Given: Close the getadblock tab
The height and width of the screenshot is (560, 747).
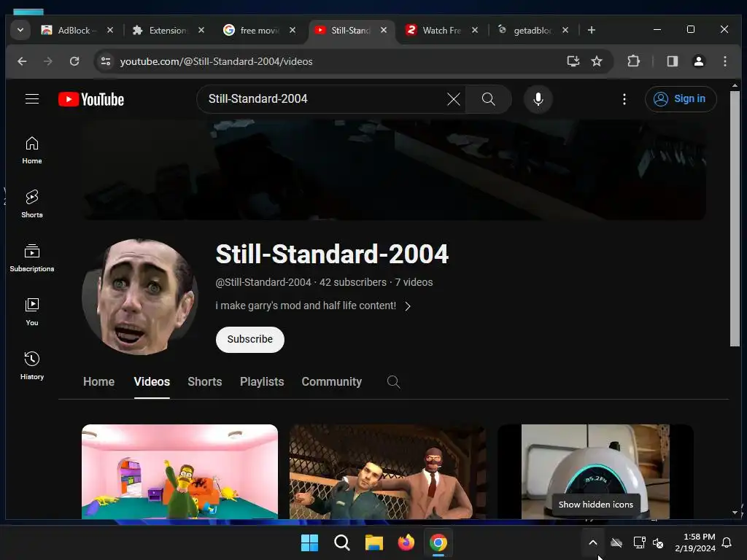Looking at the screenshot, I should tap(565, 30).
